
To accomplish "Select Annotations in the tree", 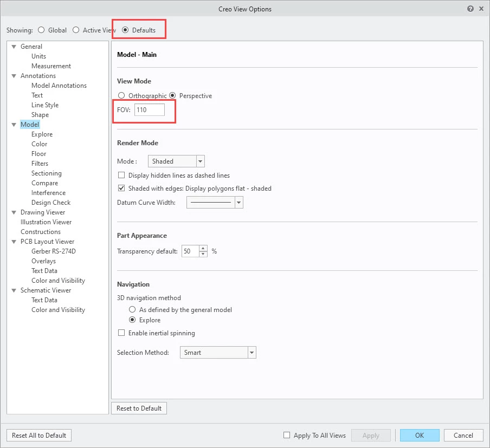I will click(x=38, y=76).
